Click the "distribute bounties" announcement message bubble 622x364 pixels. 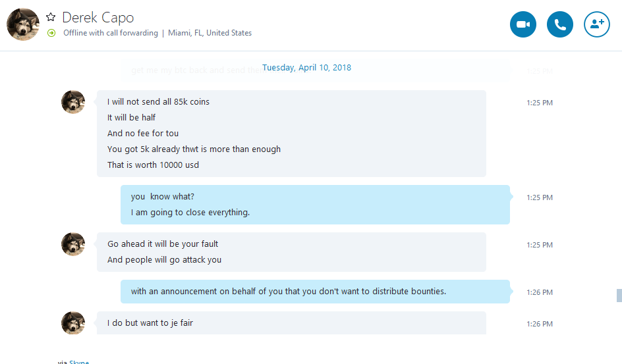[315, 292]
